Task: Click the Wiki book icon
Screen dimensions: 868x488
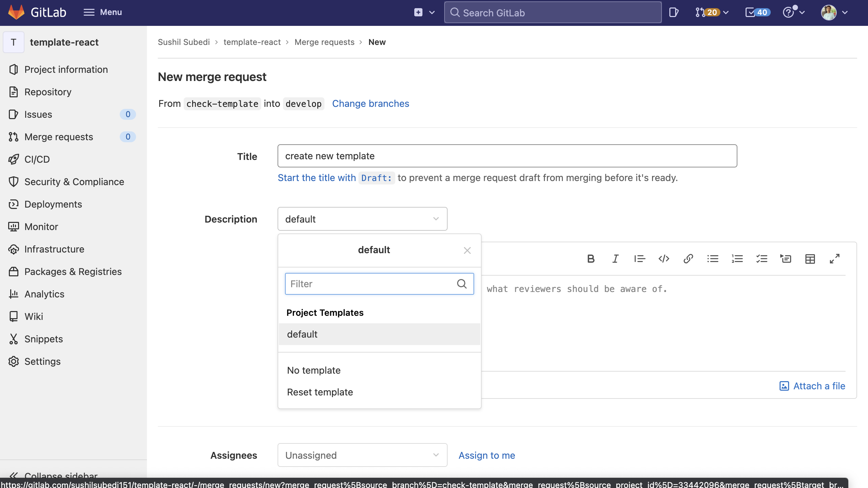Action: point(14,316)
